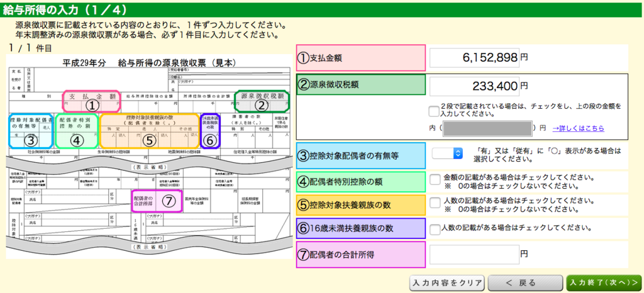Click the 配偶者の合計所得 input field

point(474,255)
